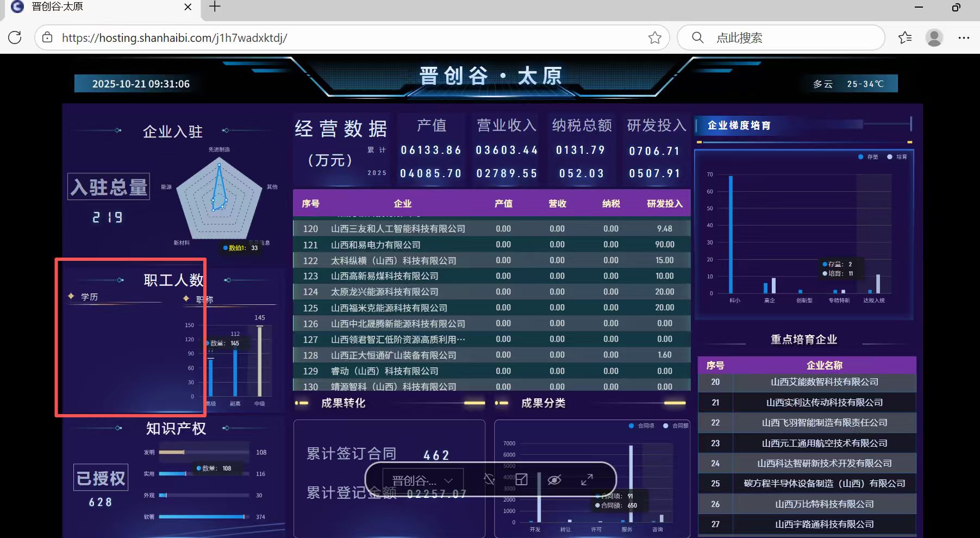Open the browser favorites list icon
The image size is (980, 538).
[x=905, y=37]
